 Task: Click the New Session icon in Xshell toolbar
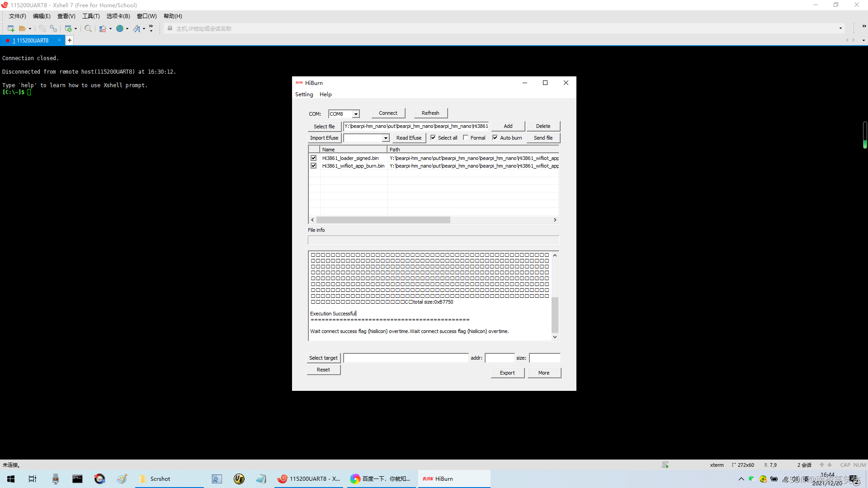pos(11,28)
